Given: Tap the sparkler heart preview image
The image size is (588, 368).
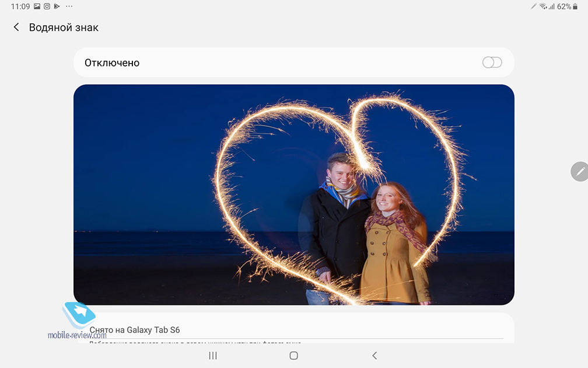Looking at the screenshot, I should coord(293,195).
